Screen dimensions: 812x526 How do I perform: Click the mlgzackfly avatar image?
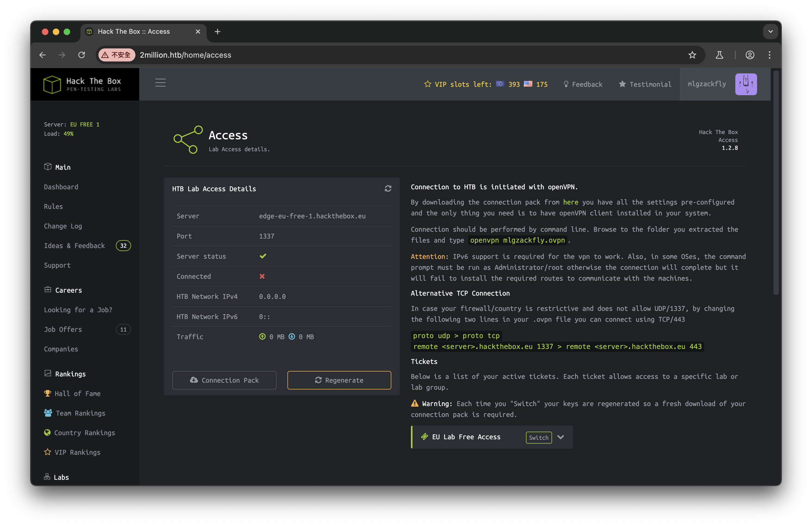746,84
